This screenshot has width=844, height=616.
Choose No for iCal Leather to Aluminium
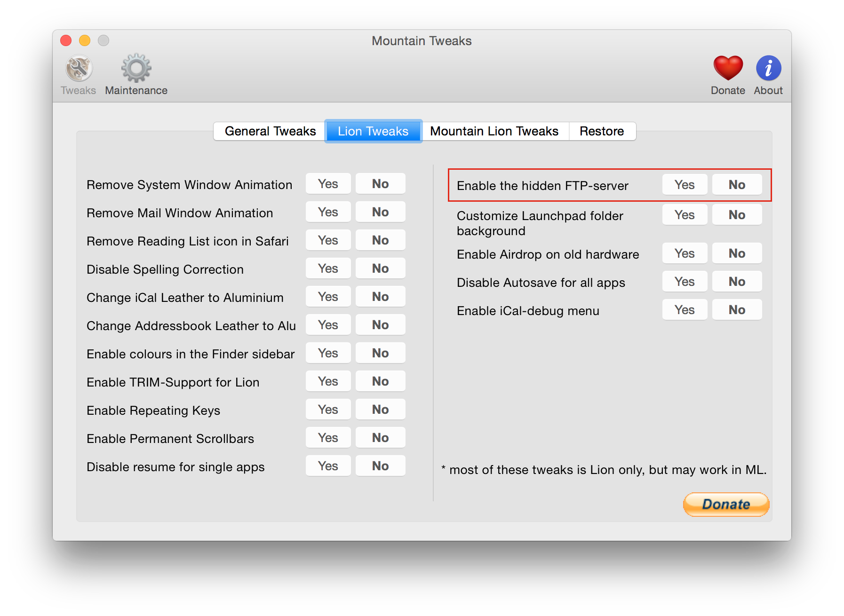click(380, 297)
